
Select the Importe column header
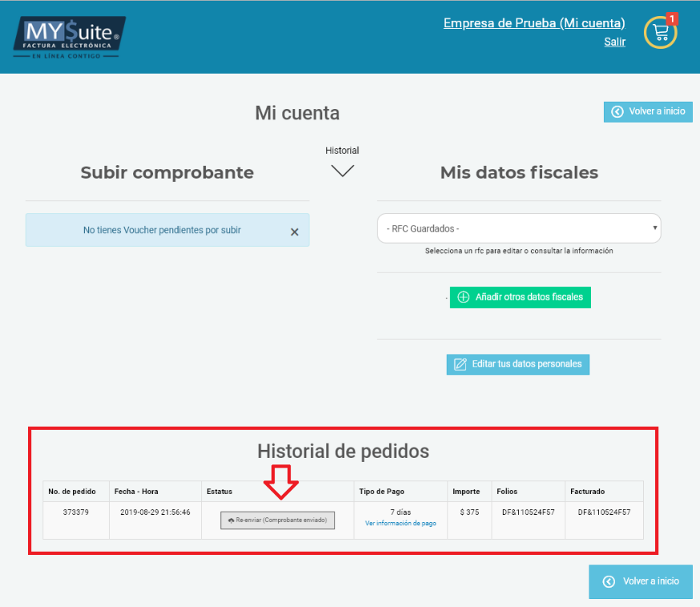pyautogui.click(x=466, y=492)
